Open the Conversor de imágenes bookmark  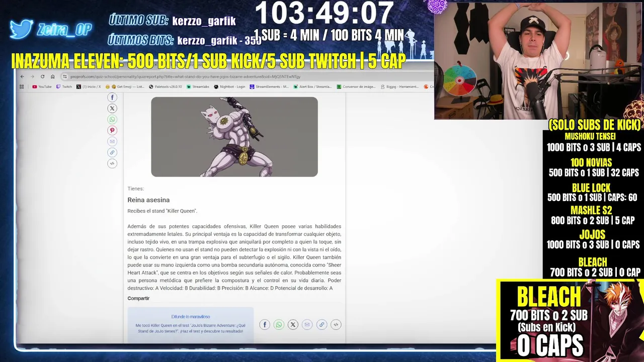click(x=356, y=86)
